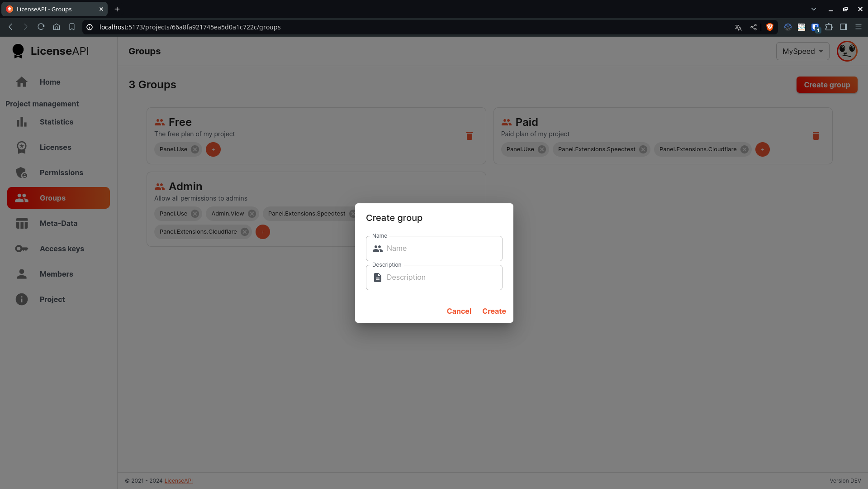Click the site info icon in address bar

pos(90,27)
